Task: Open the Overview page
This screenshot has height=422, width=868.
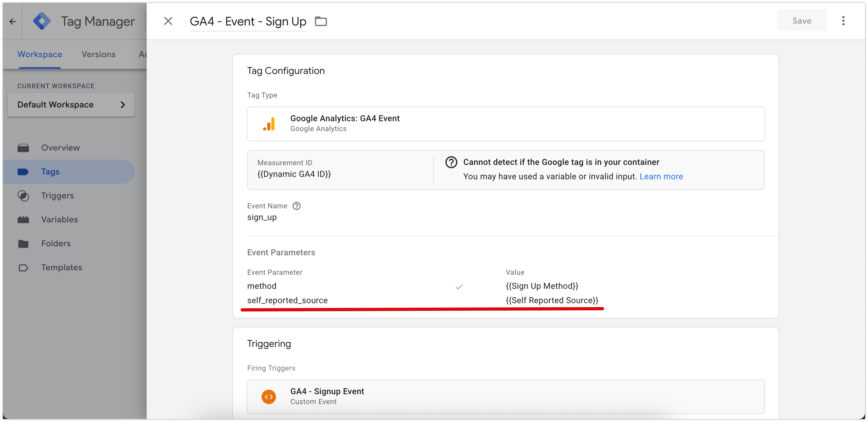Action: 60,147
